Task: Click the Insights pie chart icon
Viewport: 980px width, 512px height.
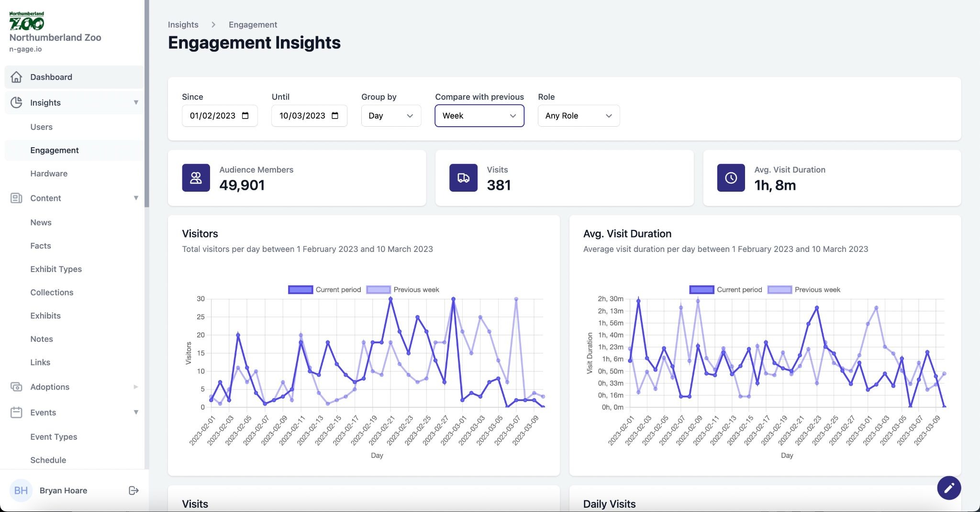Action: coord(16,102)
